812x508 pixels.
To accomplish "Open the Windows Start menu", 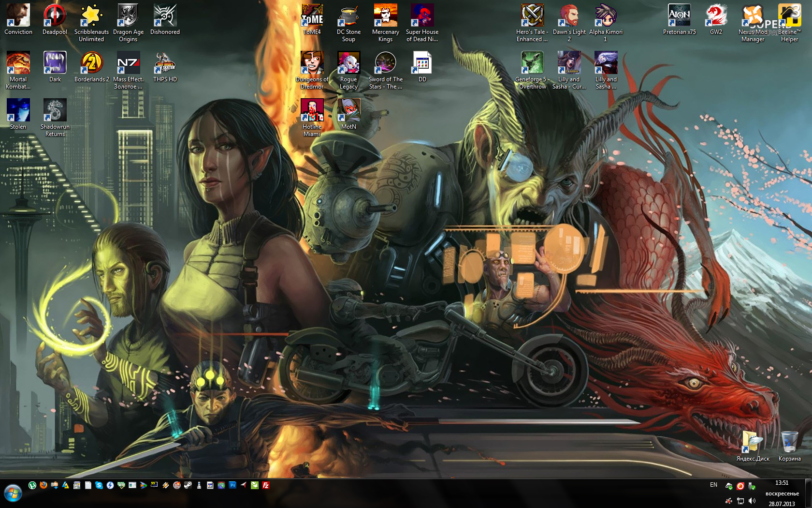I will pos(13,493).
